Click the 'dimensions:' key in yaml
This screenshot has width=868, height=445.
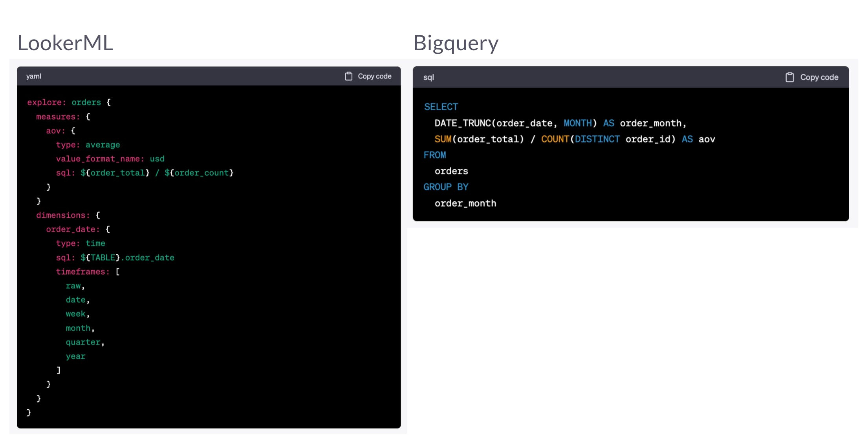point(63,215)
